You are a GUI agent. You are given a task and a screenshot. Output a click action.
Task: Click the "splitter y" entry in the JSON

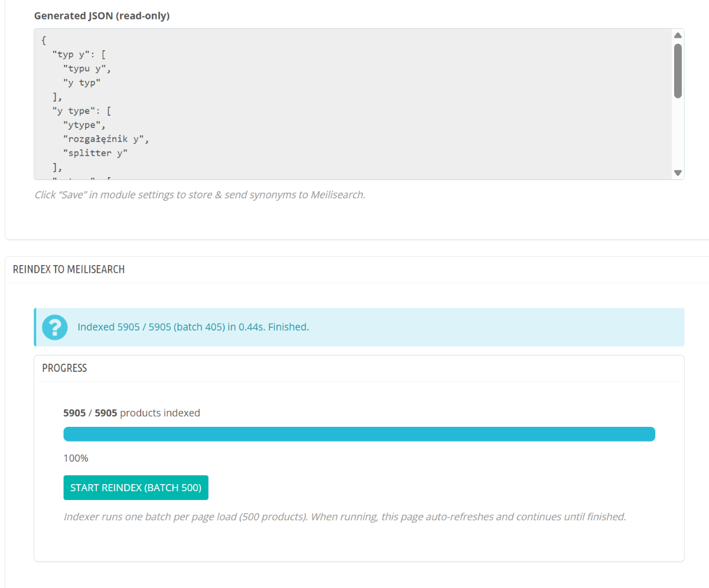95,153
